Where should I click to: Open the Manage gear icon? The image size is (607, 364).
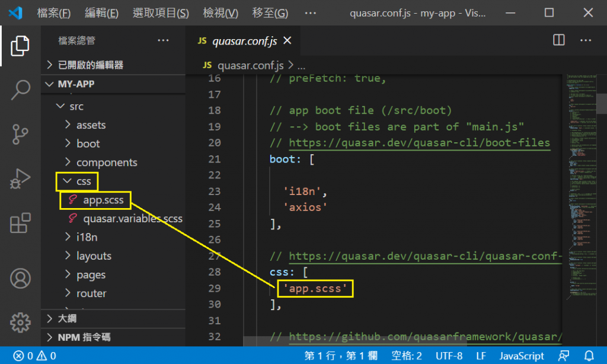pyautogui.click(x=20, y=323)
